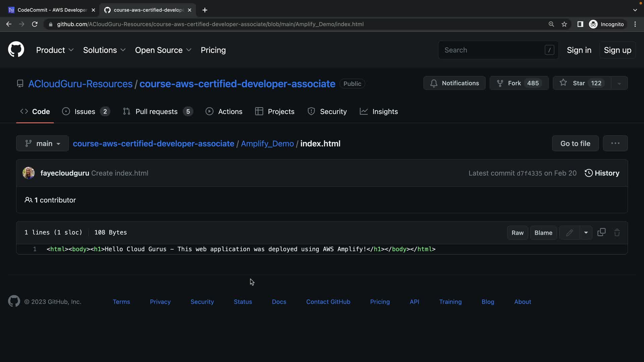Screen dimensions: 644x362
Task: Open the browser side panel icon
Action: [x=580, y=24]
